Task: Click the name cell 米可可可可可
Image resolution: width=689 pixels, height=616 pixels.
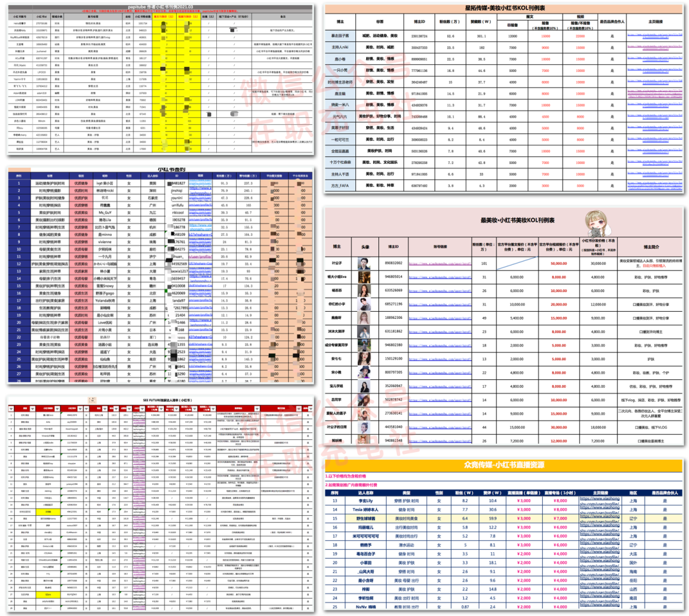Action: pos(366,536)
